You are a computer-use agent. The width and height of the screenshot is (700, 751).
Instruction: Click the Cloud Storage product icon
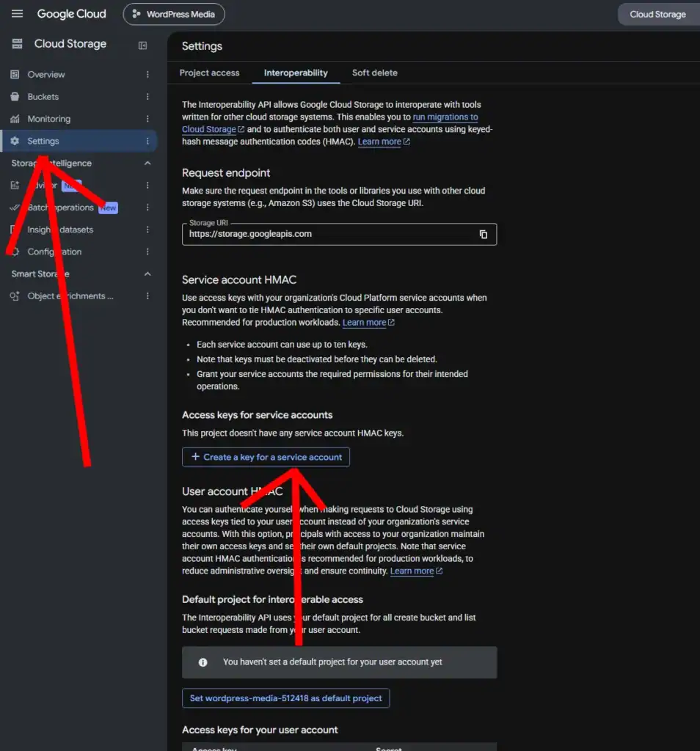[18, 44]
